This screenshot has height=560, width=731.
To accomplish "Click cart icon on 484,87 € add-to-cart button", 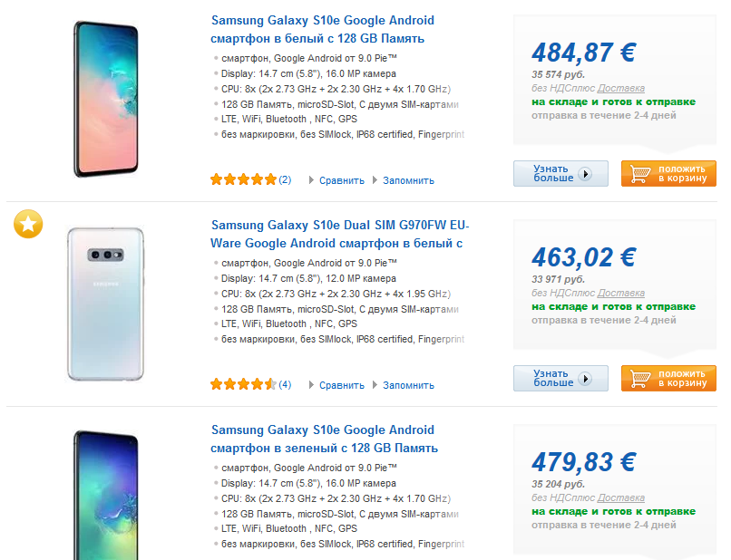I will [x=639, y=174].
